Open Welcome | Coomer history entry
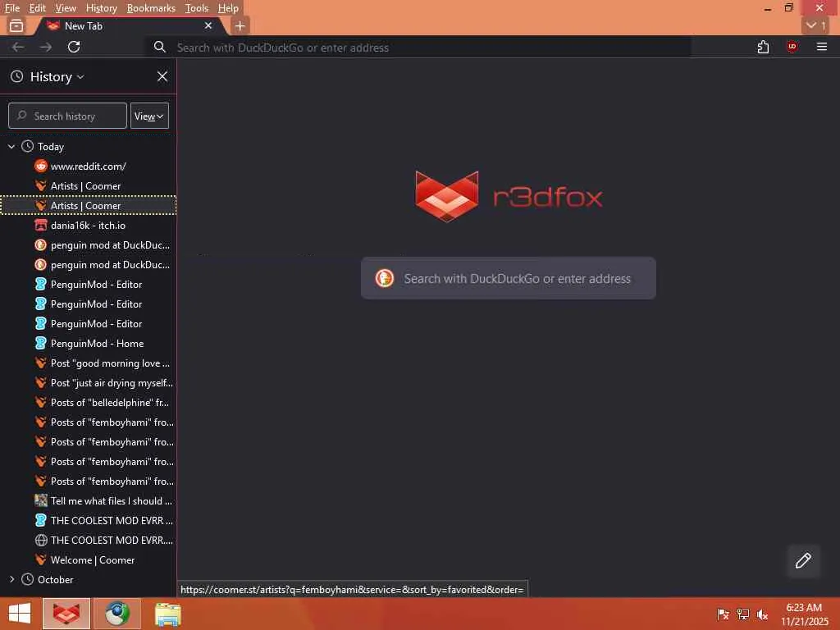Viewport: 840px width, 630px height. 89,559
